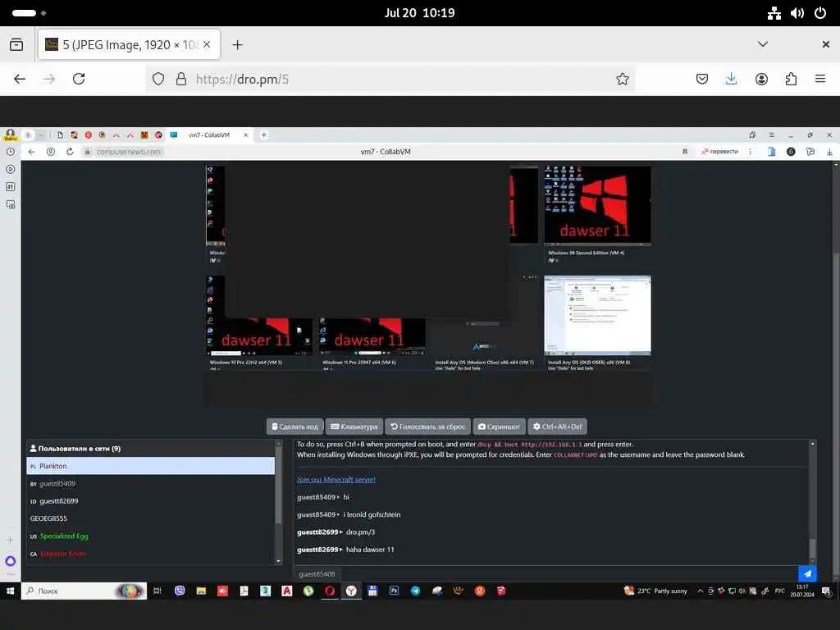Image resolution: width=840 pixels, height=630 pixels.
Task: Show hidden tray icons chevron in taskbar
Action: 700,591
